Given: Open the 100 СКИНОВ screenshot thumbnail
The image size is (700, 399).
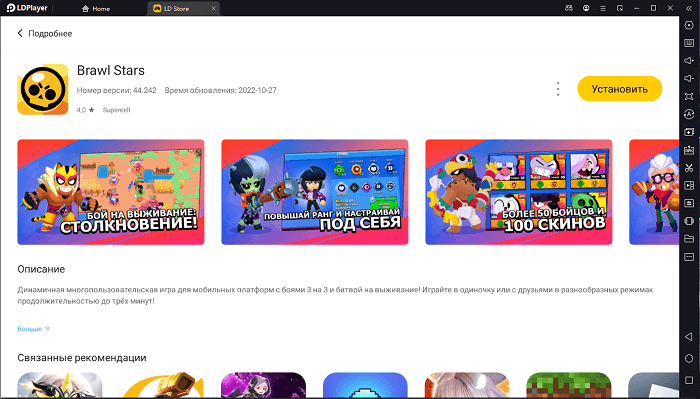Looking at the screenshot, I should [x=519, y=192].
